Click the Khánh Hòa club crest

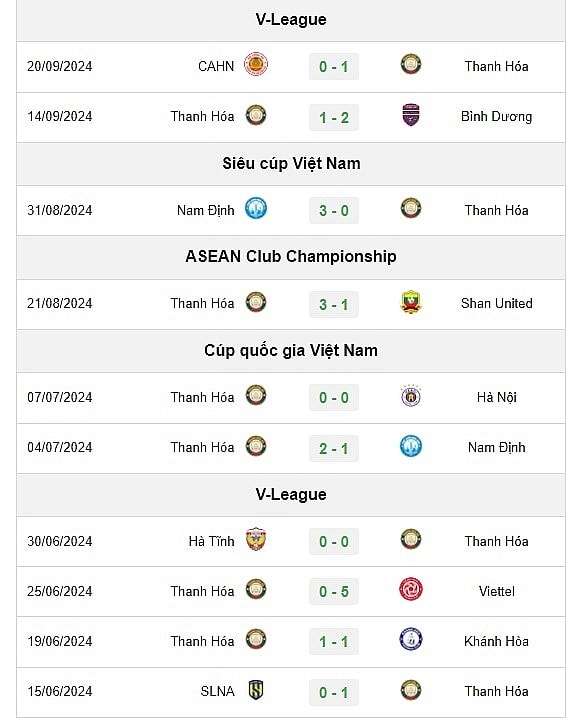(x=411, y=640)
